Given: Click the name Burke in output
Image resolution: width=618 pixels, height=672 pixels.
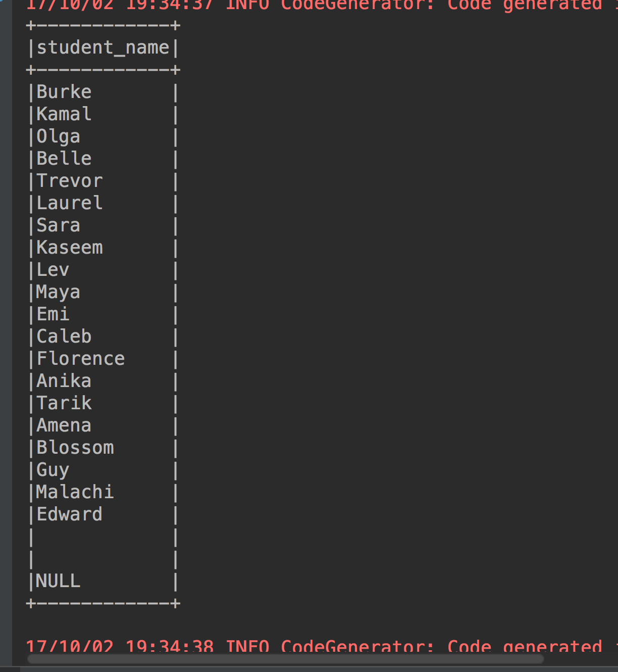Looking at the screenshot, I should tap(64, 92).
